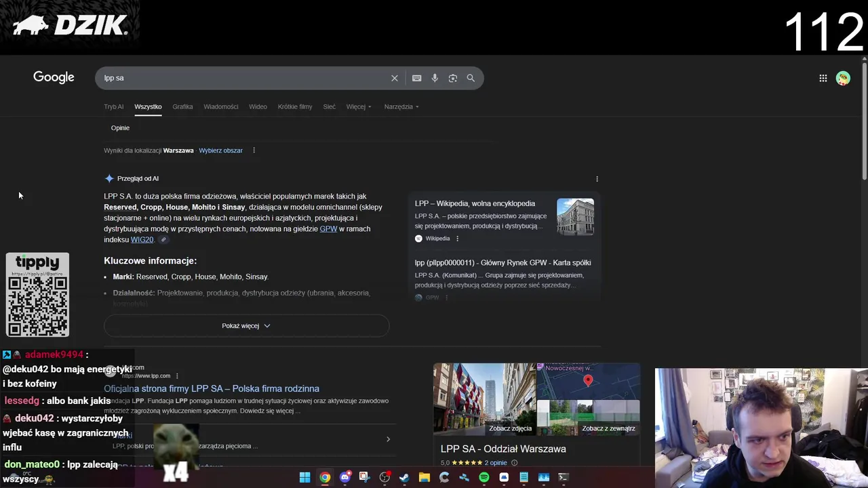Viewport: 868px width, 488px height.
Task: Open OBS Studio from the taskbar
Action: [x=384, y=477]
